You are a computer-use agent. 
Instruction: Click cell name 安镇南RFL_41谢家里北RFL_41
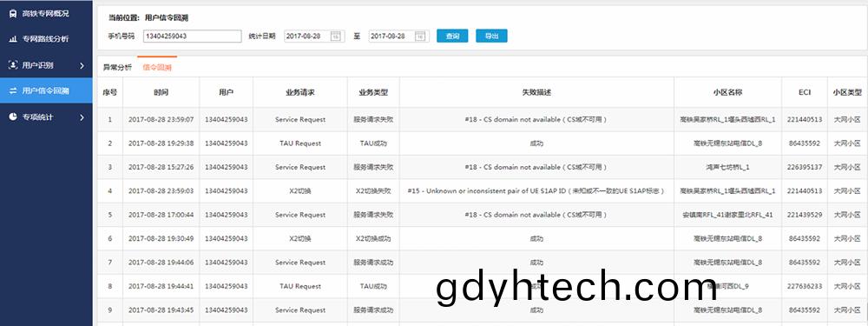727,215
